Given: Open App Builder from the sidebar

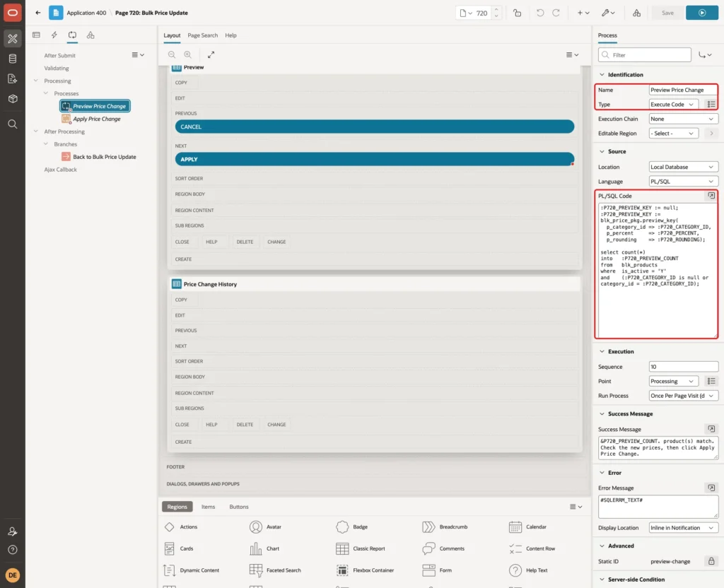Looking at the screenshot, I should pos(13,39).
